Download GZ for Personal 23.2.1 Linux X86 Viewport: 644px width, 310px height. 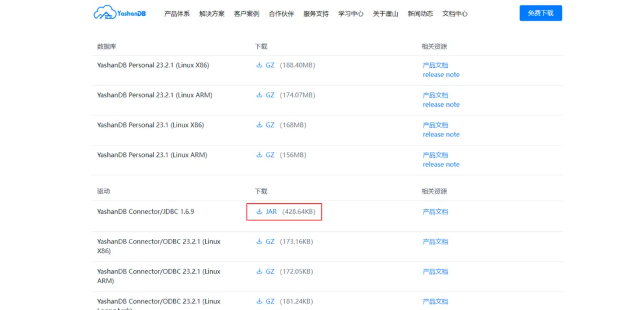[x=270, y=65]
